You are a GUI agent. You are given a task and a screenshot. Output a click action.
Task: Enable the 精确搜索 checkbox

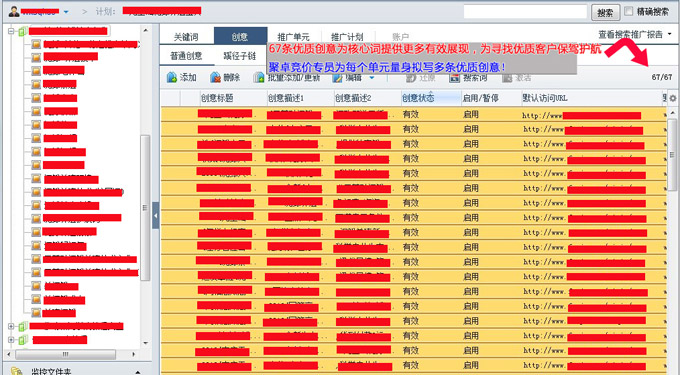pos(628,11)
